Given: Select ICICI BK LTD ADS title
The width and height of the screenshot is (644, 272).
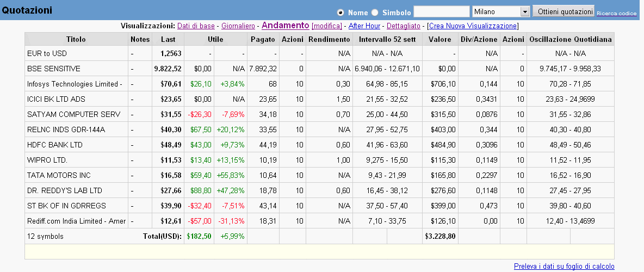Looking at the screenshot, I should tap(56, 99).
